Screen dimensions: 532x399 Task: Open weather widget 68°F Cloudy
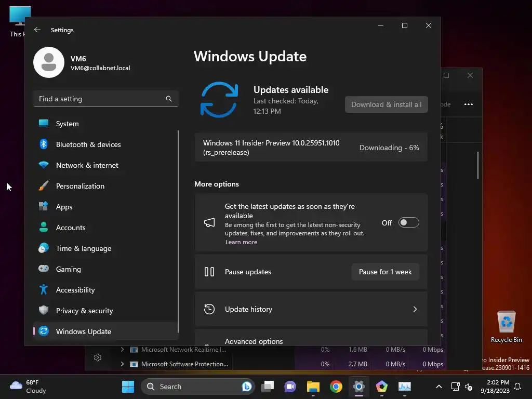point(28,387)
